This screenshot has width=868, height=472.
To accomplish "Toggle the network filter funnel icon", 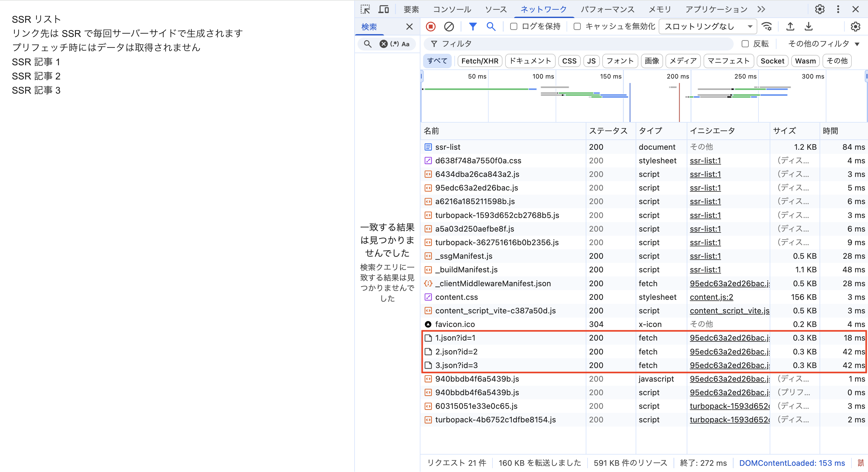I will pos(473,27).
